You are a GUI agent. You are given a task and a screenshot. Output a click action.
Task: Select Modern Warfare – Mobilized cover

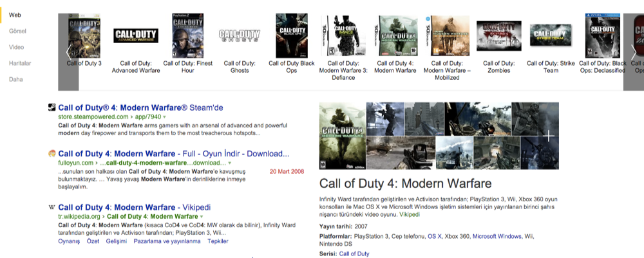pos(447,35)
